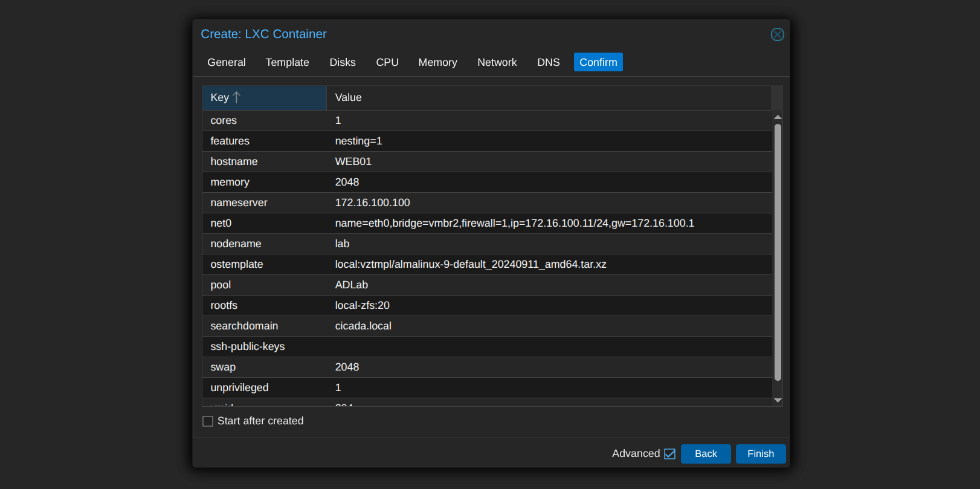980x489 pixels.
Task: Select the net0 row
Action: pyautogui.click(x=487, y=224)
